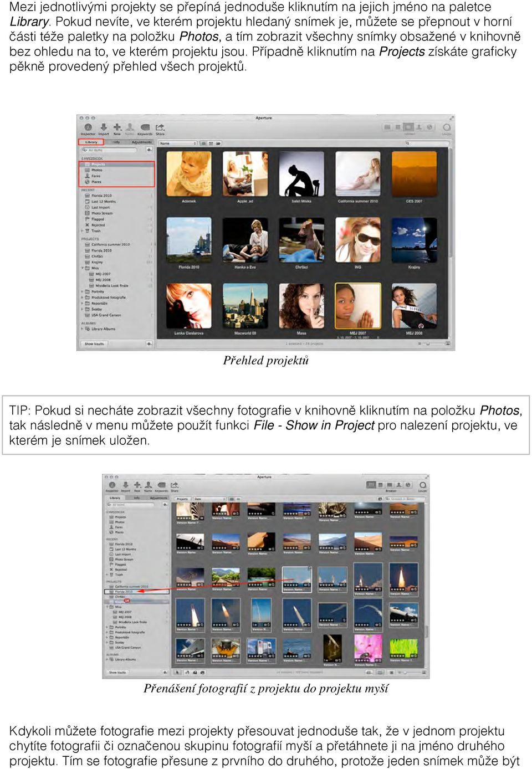Switch to Adjustments tab in lower Aperture
The width and height of the screenshot is (532, 769).
[x=158, y=498]
